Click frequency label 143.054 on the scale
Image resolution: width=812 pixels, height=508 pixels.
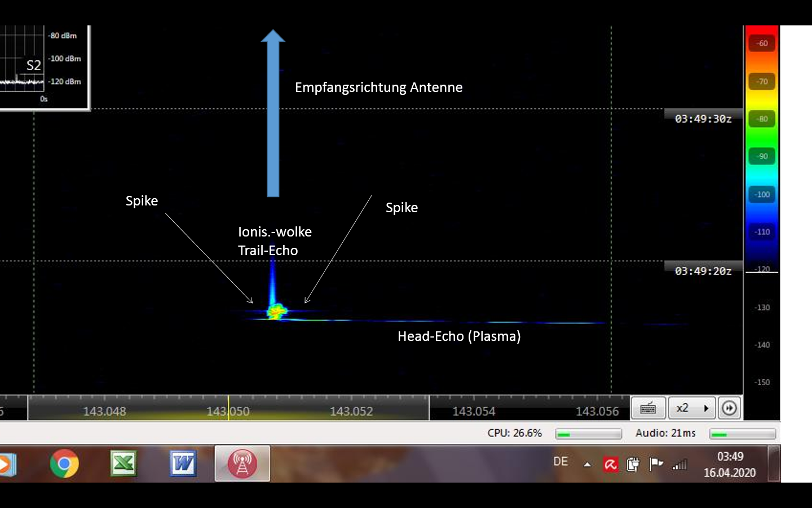[x=474, y=411]
